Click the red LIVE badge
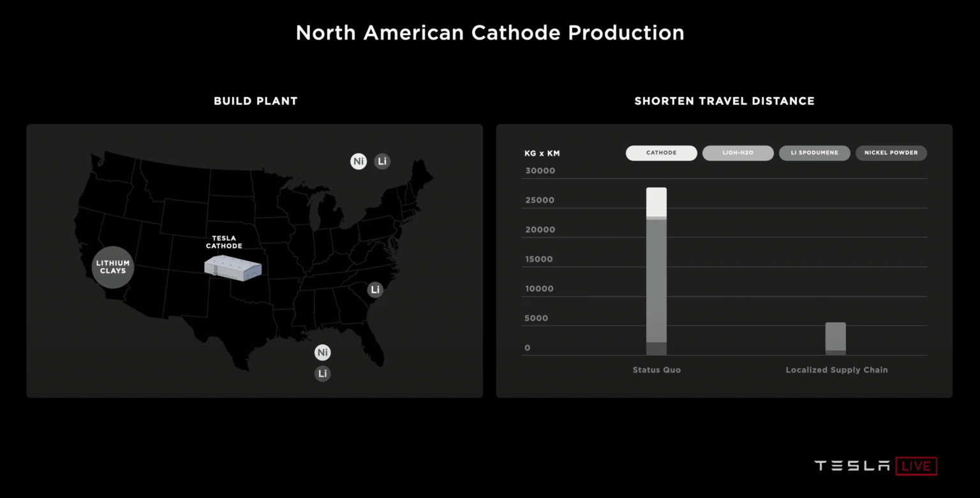This screenshot has width=980, height=498. pyautogui.click(x=916, y=466)
